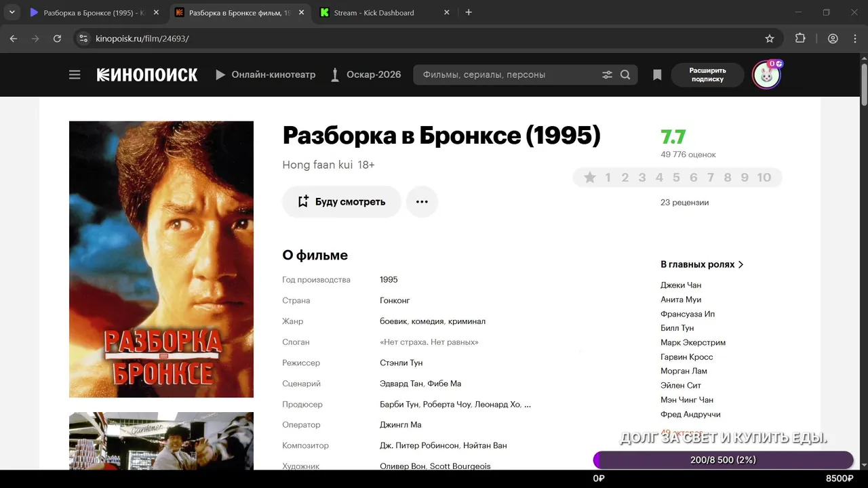Screen dimensions: 868x488
Task: Click the Кинопоиск logo
Action: (x=147, y=75)
